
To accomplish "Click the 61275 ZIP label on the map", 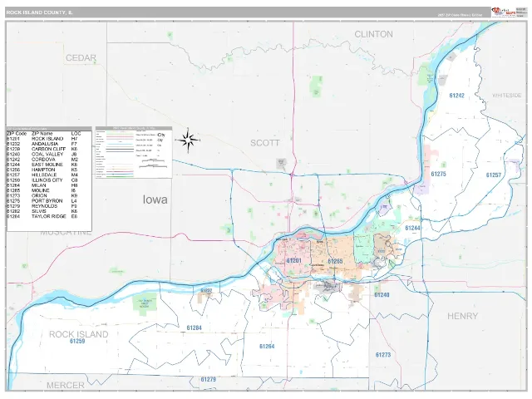I will point(438,174).
